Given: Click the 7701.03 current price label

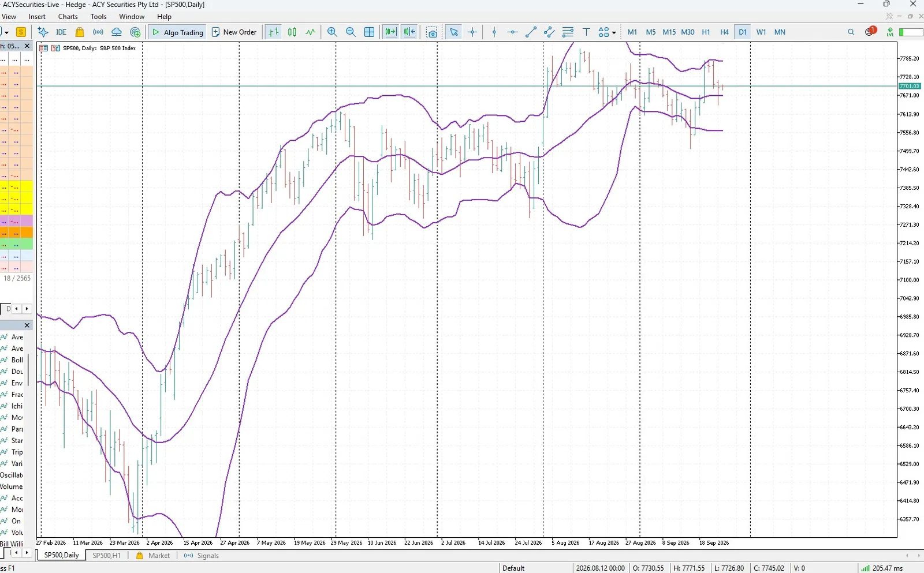Looking at the screenshot, I should tap(910, 86).
